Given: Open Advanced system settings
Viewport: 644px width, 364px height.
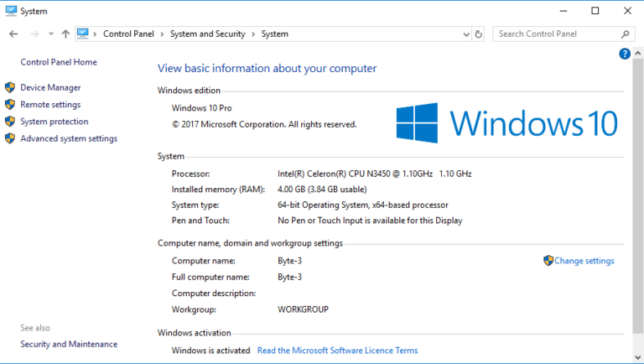Looking at the screenshot, I should point(69,138).
